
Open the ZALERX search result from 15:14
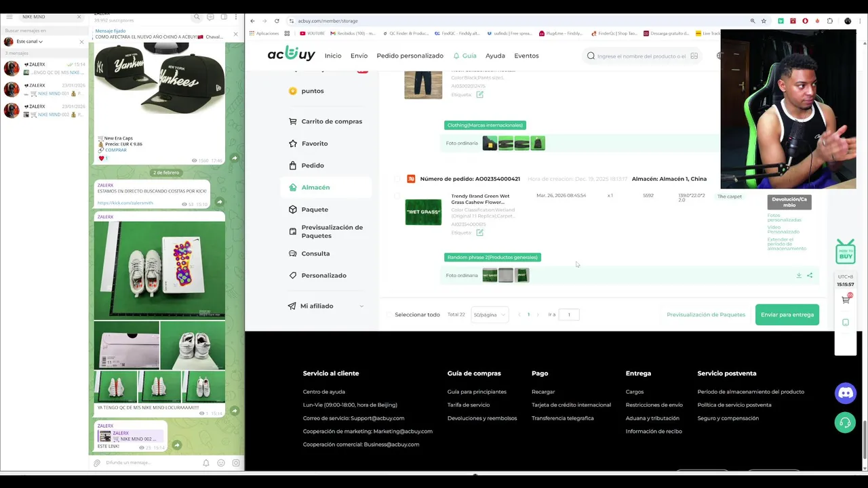pyautogui.click(x=44, y=68)
